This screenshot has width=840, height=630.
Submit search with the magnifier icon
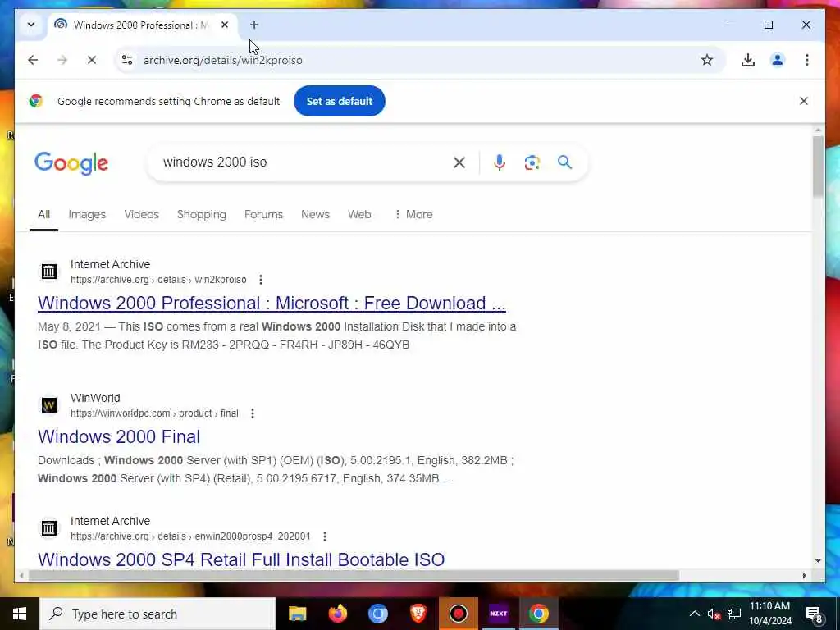[564, 162]
